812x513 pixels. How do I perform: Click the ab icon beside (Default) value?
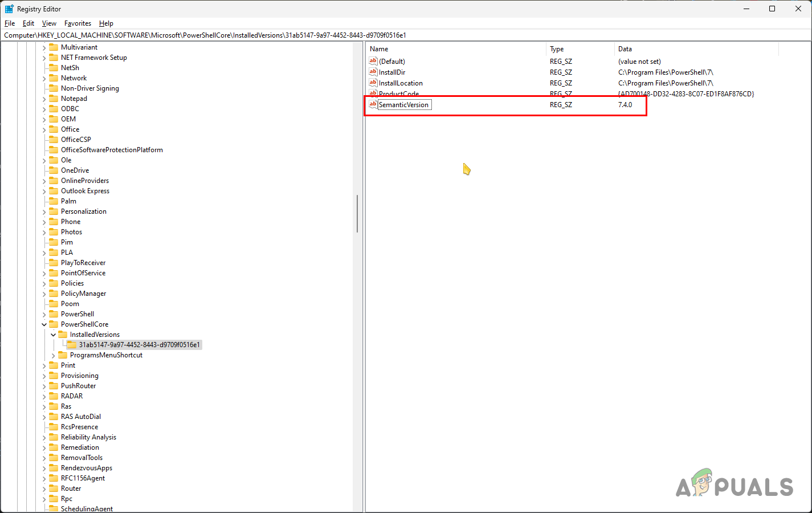point(373,61)
